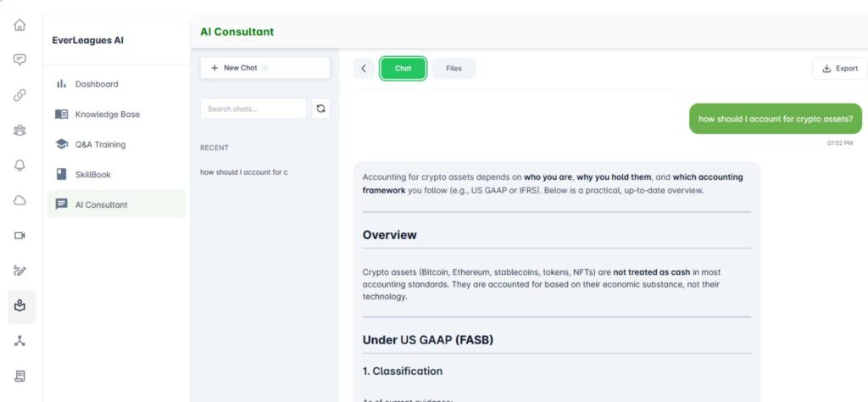Click the home icon in left rail
The height and width of the screenshot is (402, 868).
tap(20, 25)
